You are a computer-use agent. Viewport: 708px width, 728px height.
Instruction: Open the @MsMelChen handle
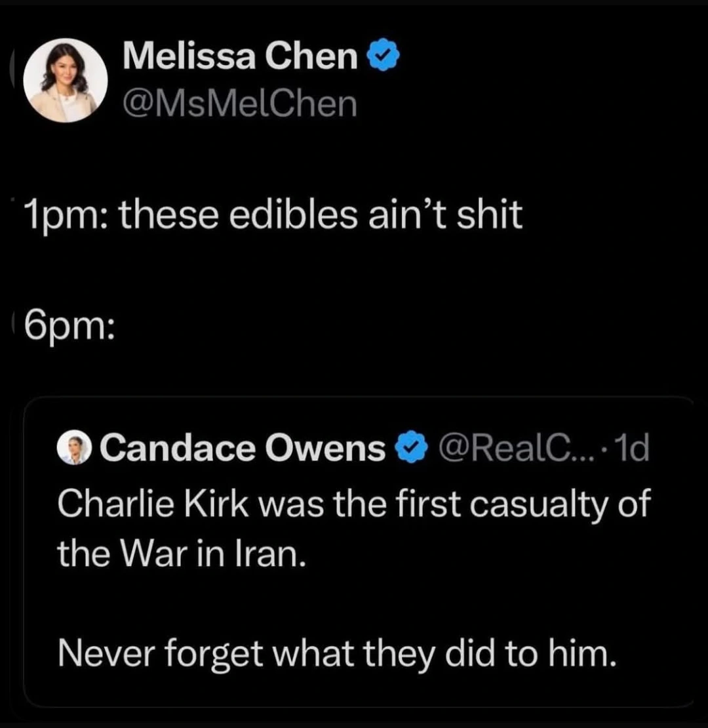pyautogui.click(x=240, y=104)
